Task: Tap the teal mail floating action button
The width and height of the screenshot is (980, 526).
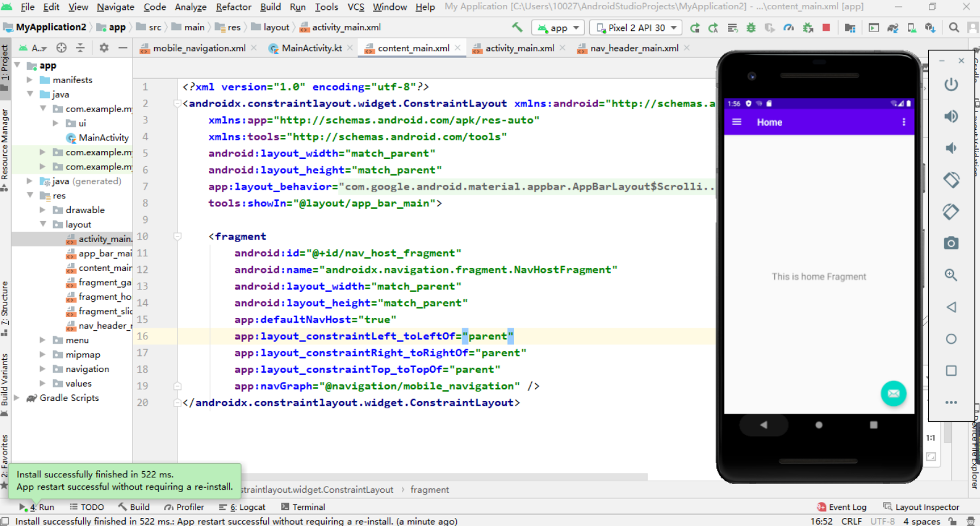Action: [893, 394]
